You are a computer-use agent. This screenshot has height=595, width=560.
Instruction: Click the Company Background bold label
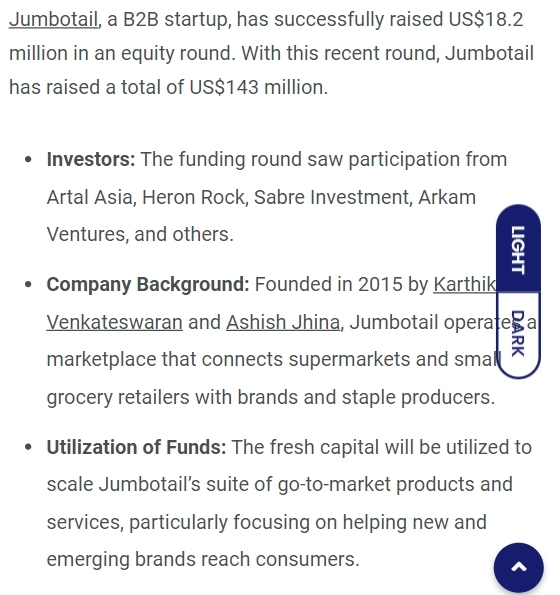point(148,284)
